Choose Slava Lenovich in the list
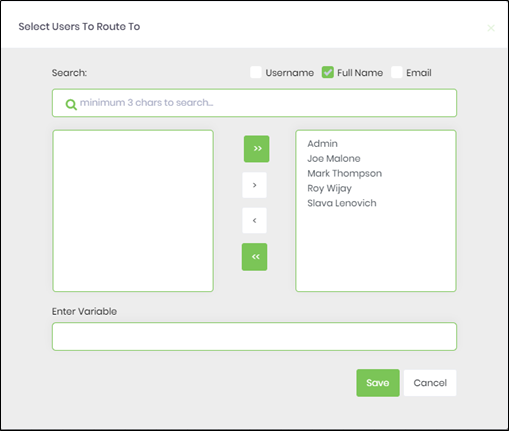Viewport: 509px width, 431px height. [x=342, y=203]
